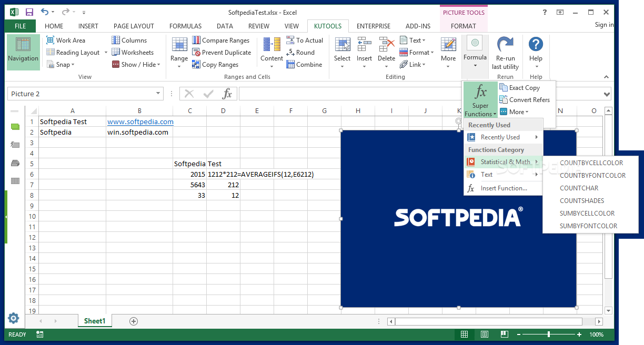Add a new sheet
The height and width of the screenshot is (345, 644).
(134, 321)
